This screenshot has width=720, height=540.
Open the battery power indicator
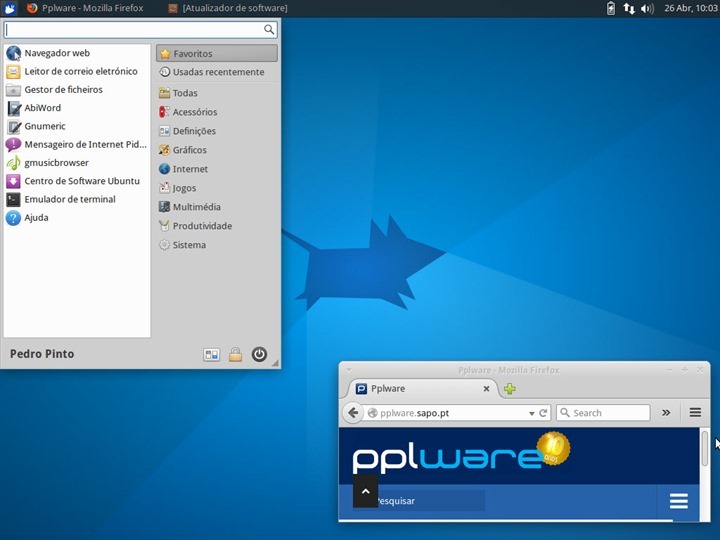point(611,8)
